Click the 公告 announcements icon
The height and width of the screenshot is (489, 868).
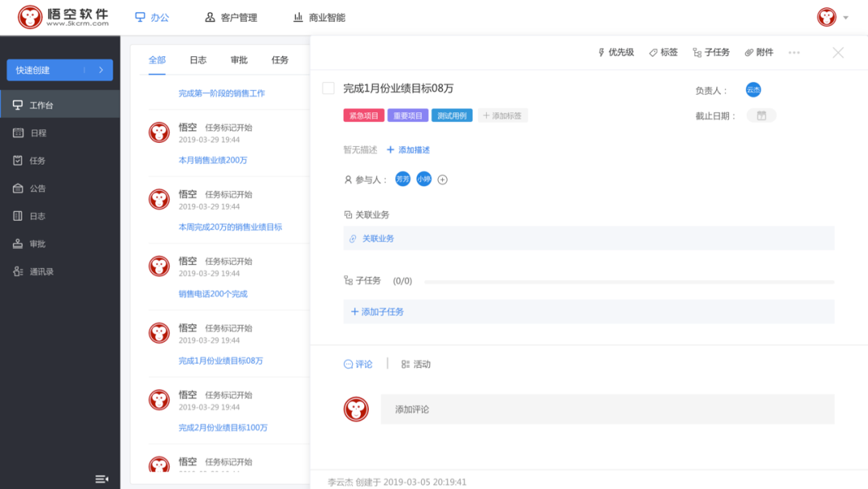pos(16,189)
